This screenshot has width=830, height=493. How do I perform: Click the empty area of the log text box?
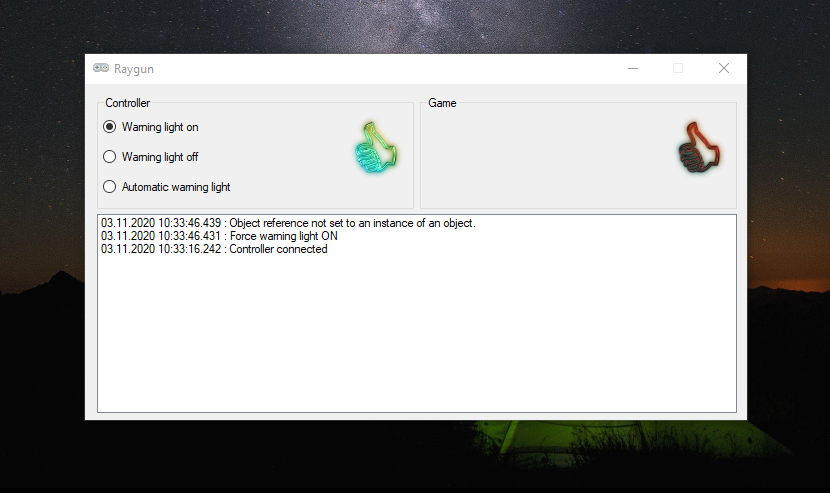pyautogui.click(x=417, y=334)
